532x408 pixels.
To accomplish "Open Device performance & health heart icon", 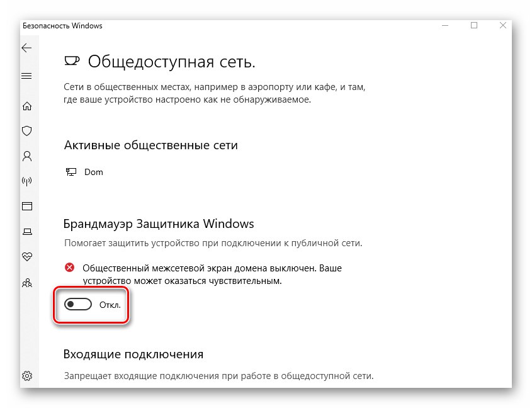I will click(27, 256).
